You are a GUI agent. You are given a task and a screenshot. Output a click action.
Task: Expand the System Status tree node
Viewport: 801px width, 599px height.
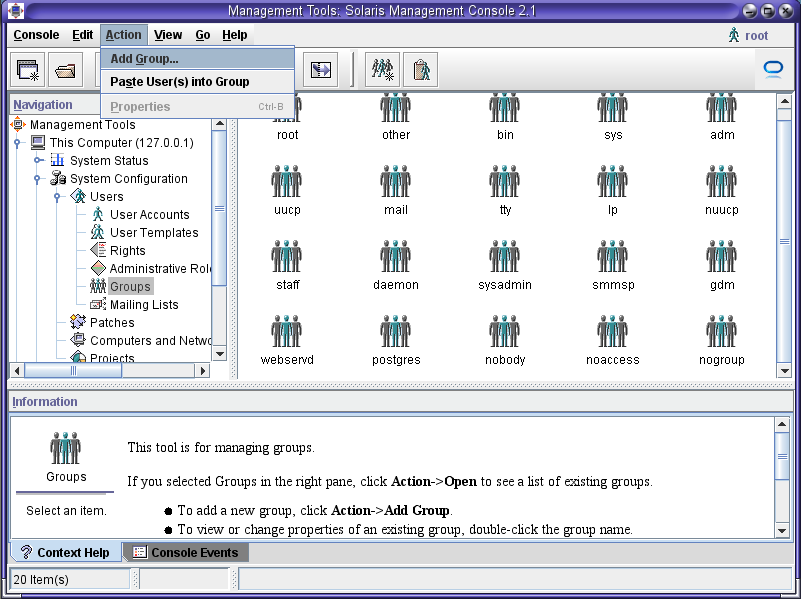[x=37, y=160]
